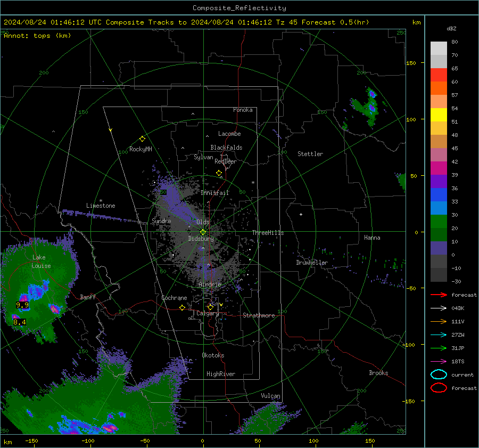Screen dimensions: 479x448
Task: Click the white top swatch between 80 and 70
Action: click(439, 48)
